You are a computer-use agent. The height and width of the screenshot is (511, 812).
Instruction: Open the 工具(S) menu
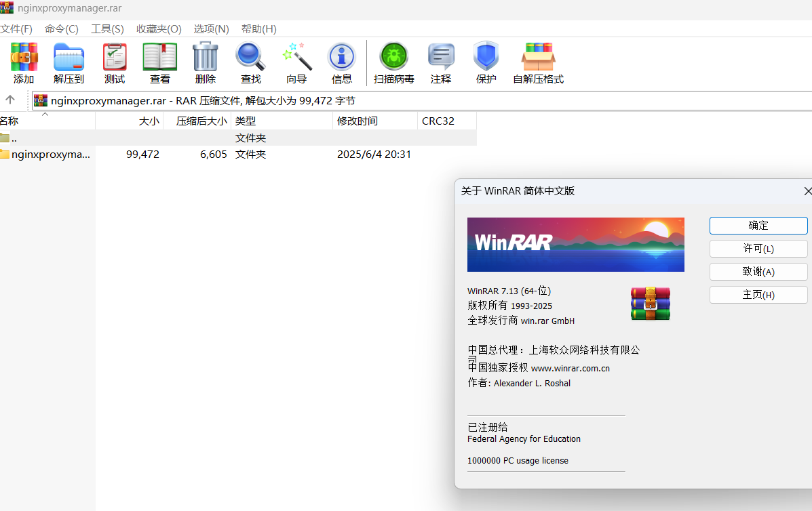point(107,28)
